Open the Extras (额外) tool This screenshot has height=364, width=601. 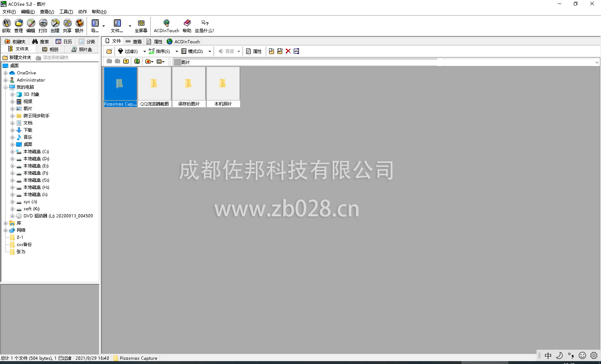click(x=79, y=26)
